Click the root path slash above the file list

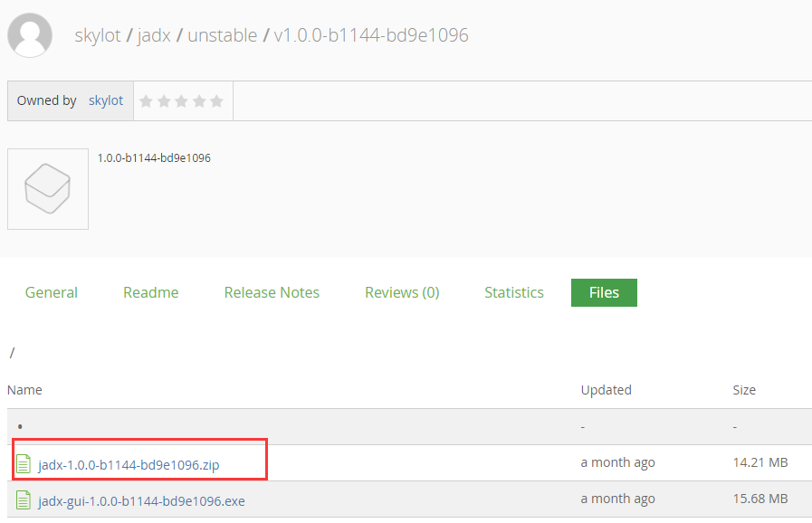click(x=12, y=353)
